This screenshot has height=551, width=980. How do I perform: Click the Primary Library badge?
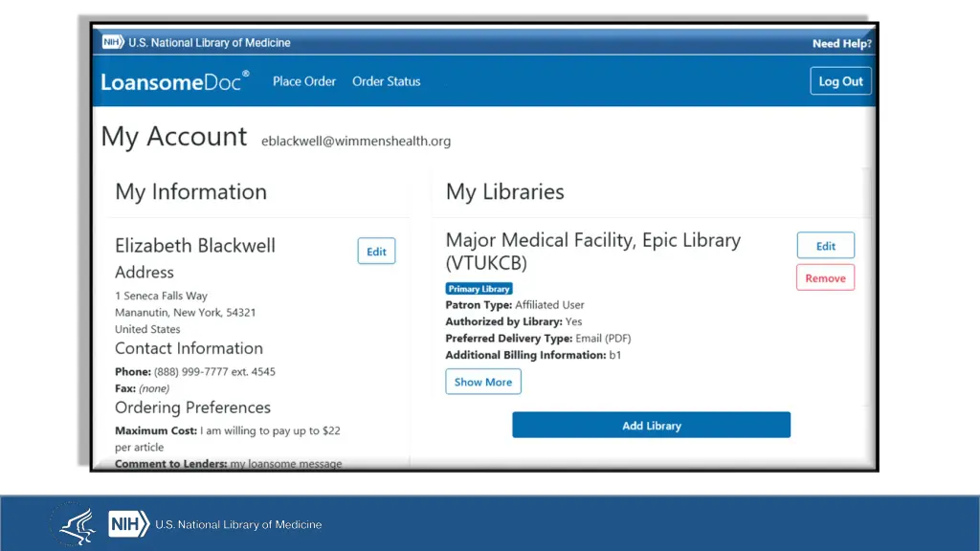[479, 289]
